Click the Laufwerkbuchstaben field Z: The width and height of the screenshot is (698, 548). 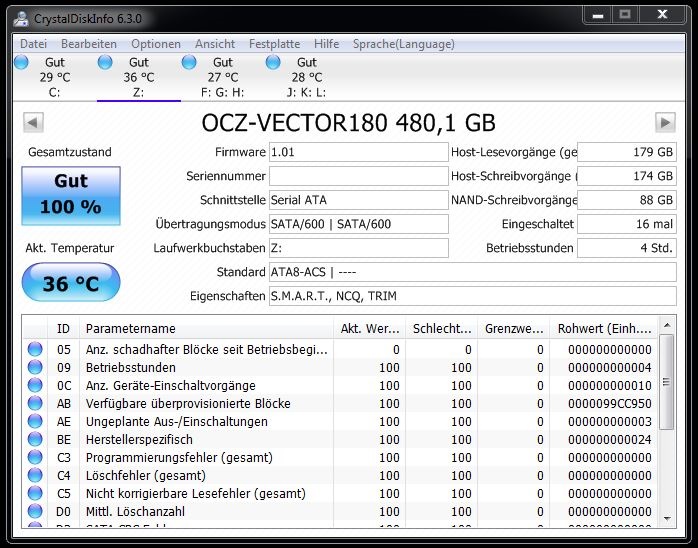coord(358,248)
